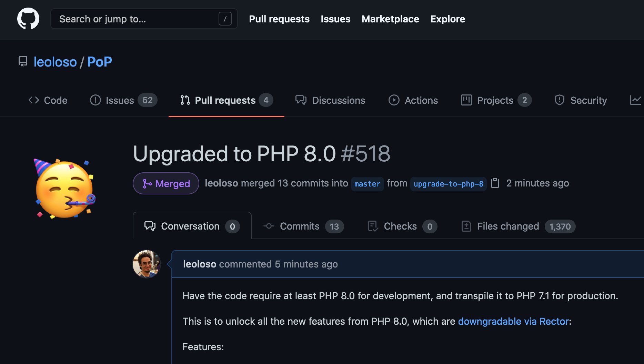
Task: Click the repository book icon beside leoloso
Action: [23, 62]
